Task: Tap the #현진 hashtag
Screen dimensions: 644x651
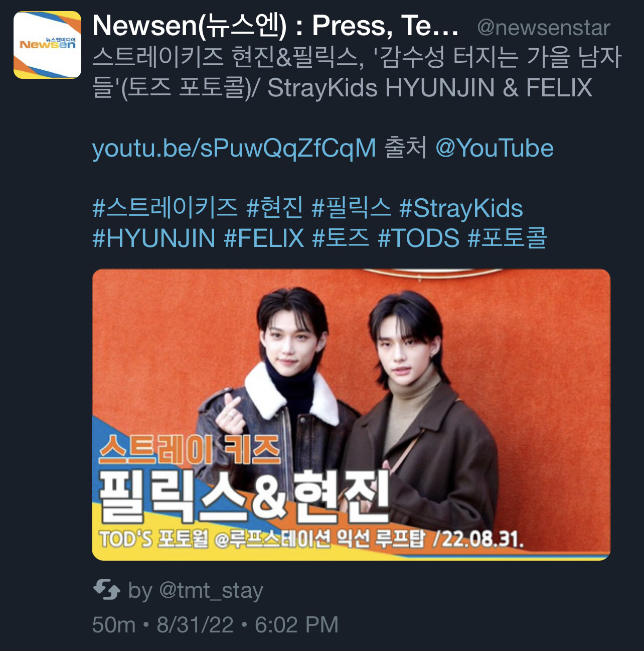Action: (x=275, y=208)
